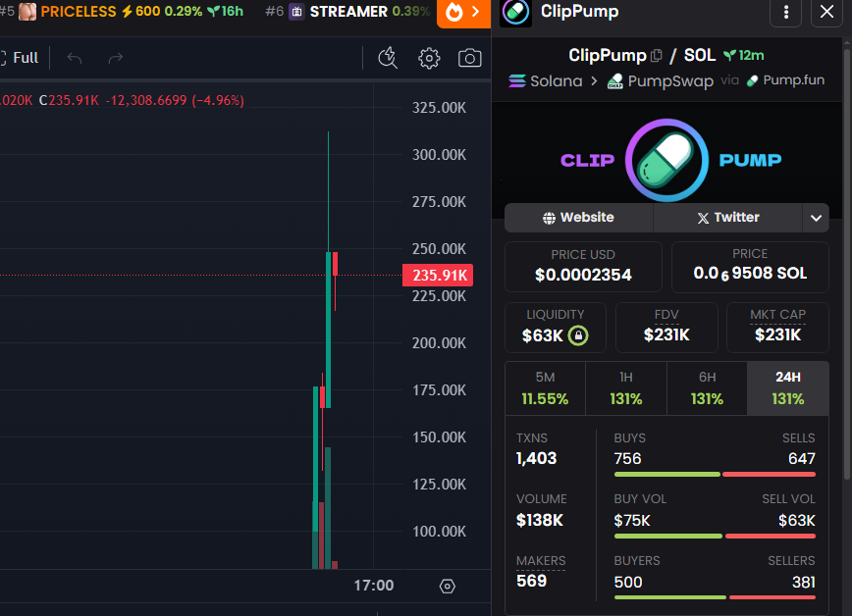The image size is (852, 616).
Task: Click the VOLUME $138K value
Action: pos(540,521)
